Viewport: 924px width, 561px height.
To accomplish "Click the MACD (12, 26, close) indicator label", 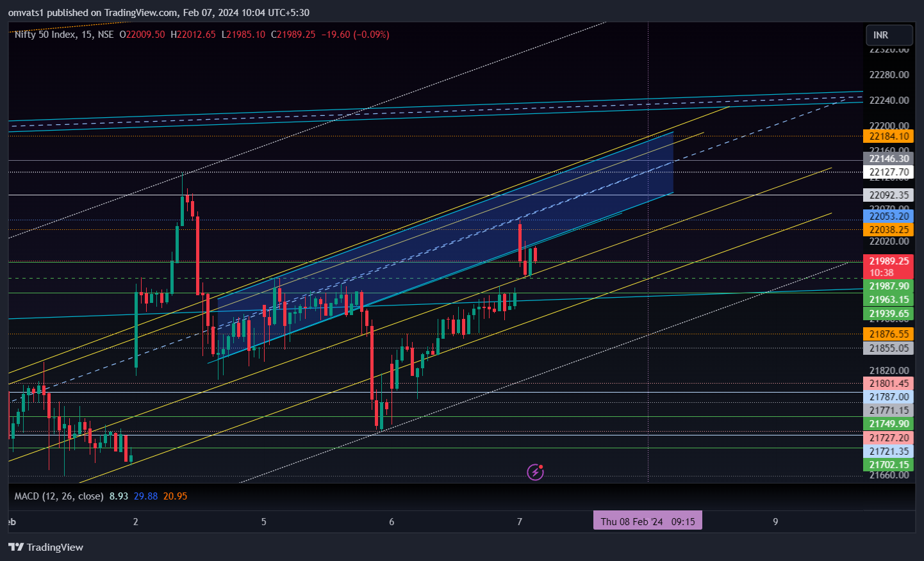I will point(59,496).
